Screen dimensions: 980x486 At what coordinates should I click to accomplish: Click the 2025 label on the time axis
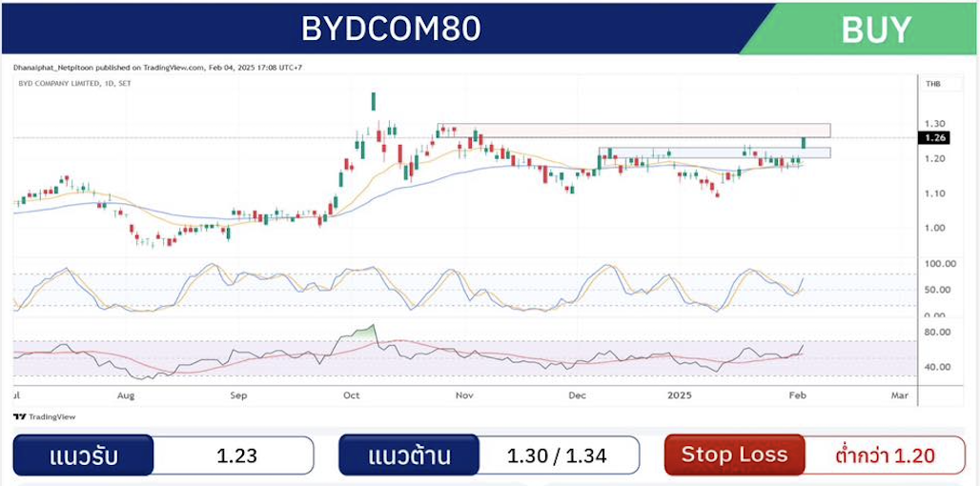(679, 395)
